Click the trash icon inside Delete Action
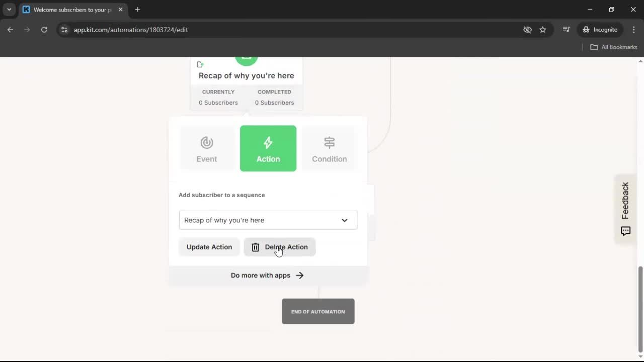Screen dimensions: 644x362 [x=255, y=247]
